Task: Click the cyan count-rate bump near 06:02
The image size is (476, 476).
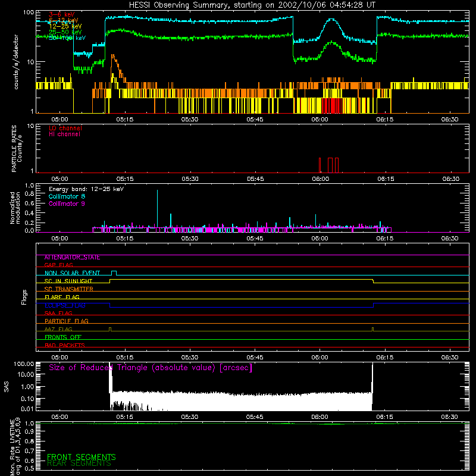Action: pyautogui.click(x=331, y=20)
